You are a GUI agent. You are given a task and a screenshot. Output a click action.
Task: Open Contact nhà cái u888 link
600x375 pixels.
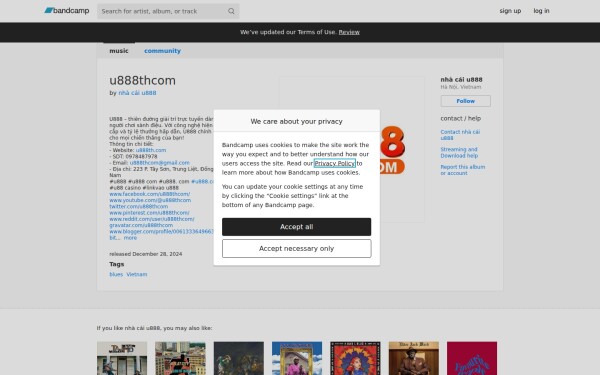pos(460,135)
